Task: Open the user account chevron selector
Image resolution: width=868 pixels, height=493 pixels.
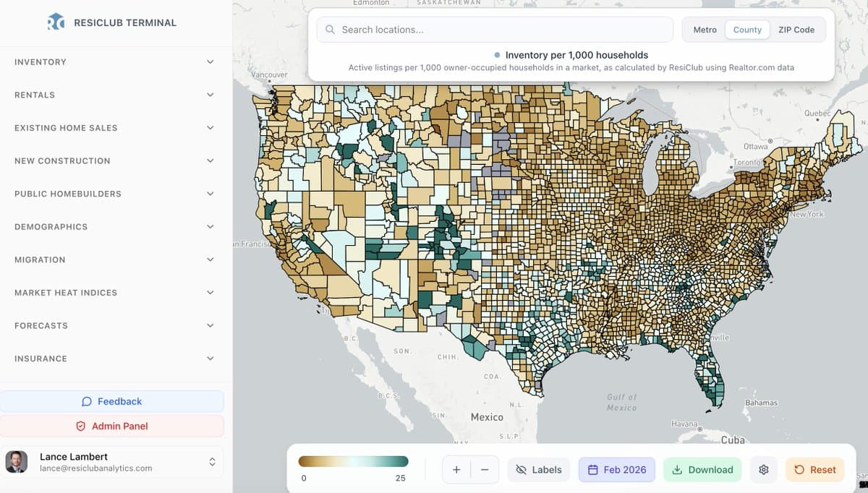Action: (212, 461)
